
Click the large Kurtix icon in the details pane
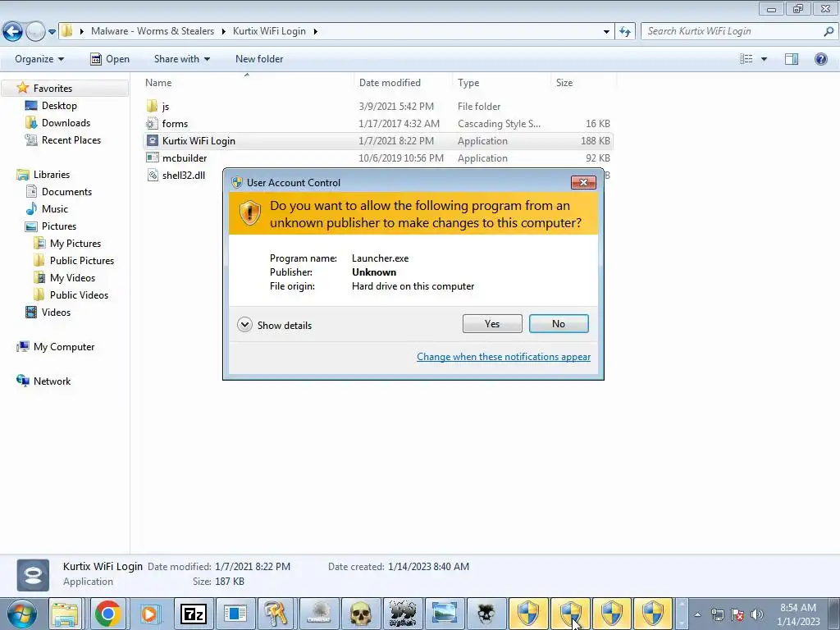(33, 575)
